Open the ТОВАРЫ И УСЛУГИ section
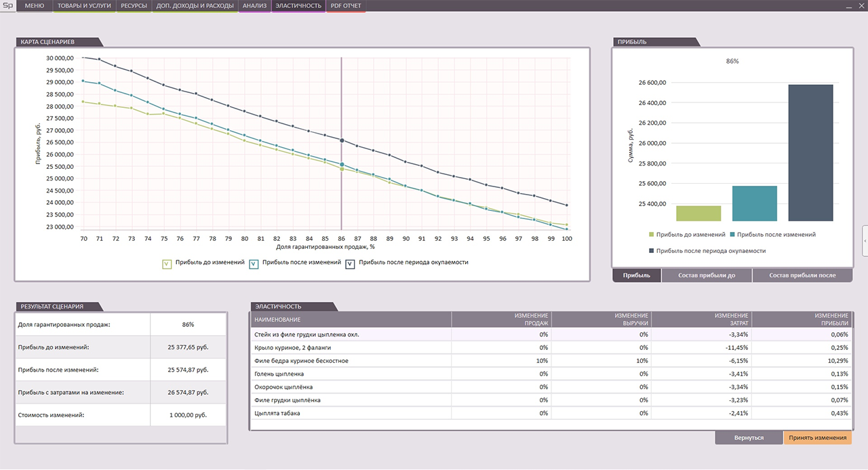 pyautogui.click(x=84, y=6)
